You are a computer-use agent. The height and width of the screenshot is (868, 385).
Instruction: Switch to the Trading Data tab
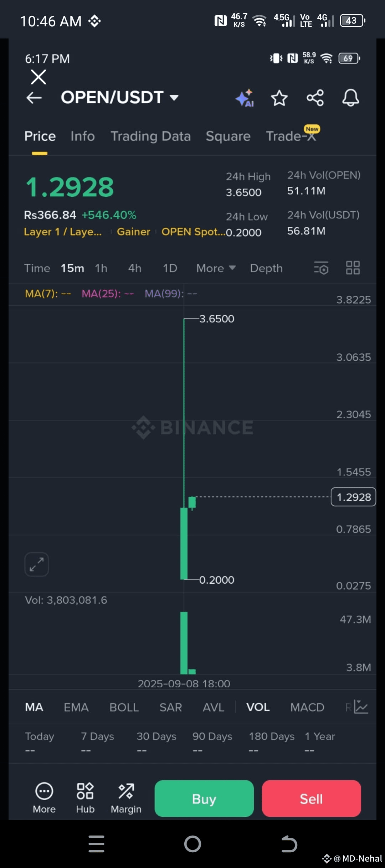click(150, 136)
